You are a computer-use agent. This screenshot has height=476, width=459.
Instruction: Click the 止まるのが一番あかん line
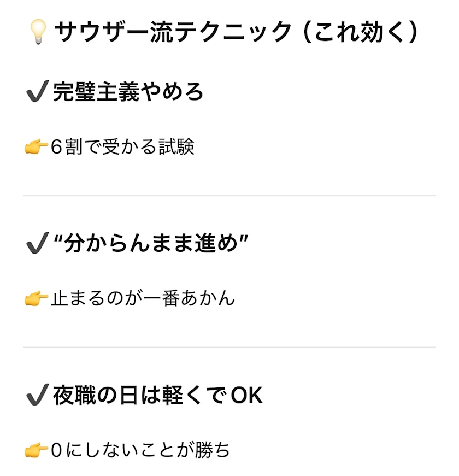(x=143, y=299)
